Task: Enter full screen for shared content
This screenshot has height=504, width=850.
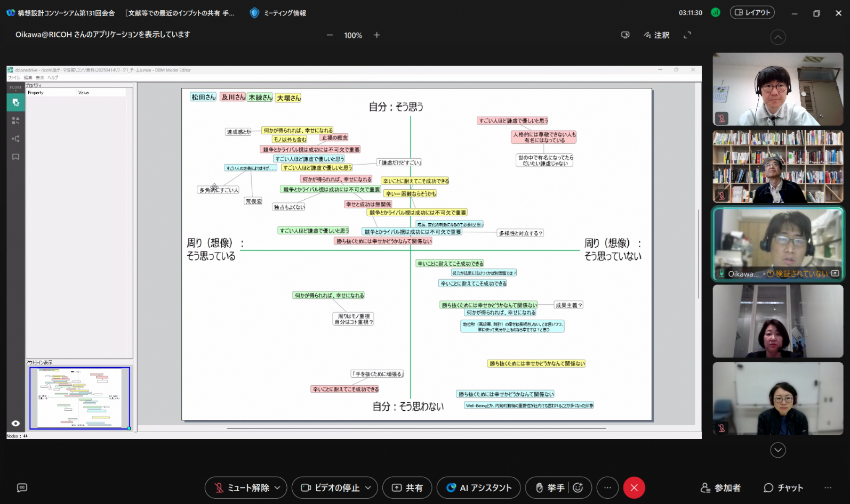Action: click(x=687, y=35)
